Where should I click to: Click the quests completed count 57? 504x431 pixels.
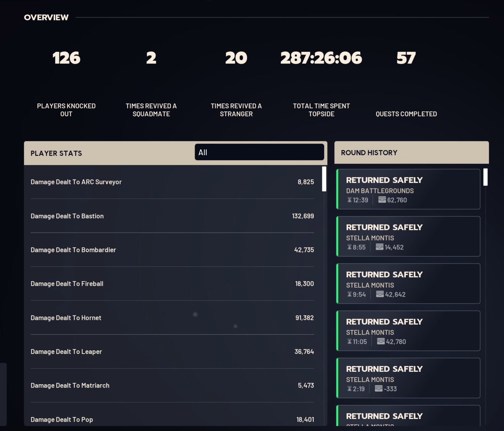(x=406, y=58)
